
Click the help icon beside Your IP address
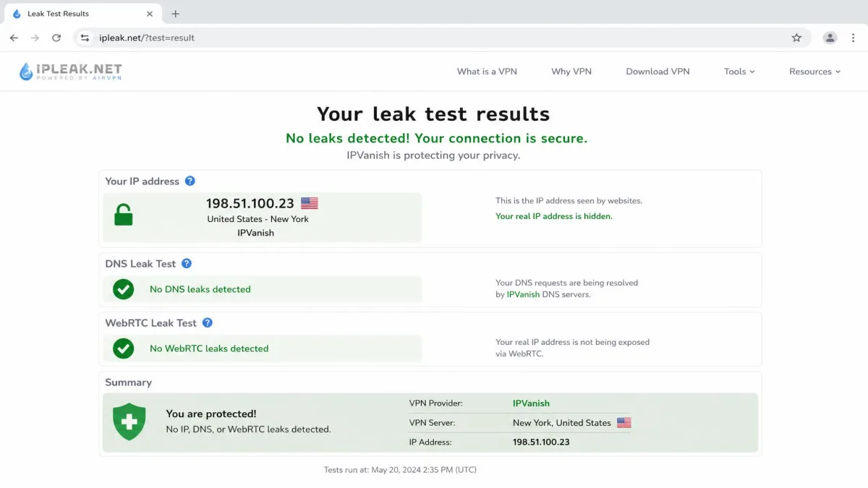(x=190, y=181)
